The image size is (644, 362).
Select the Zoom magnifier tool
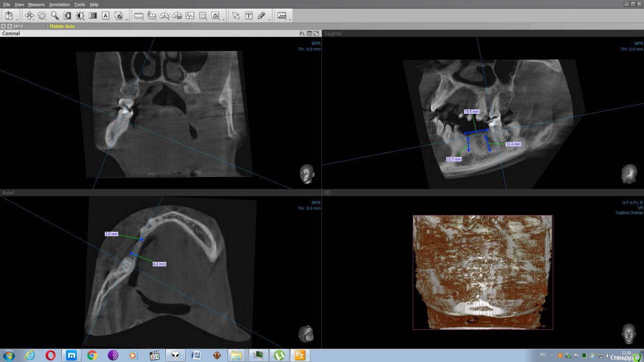tap(55, 16)
